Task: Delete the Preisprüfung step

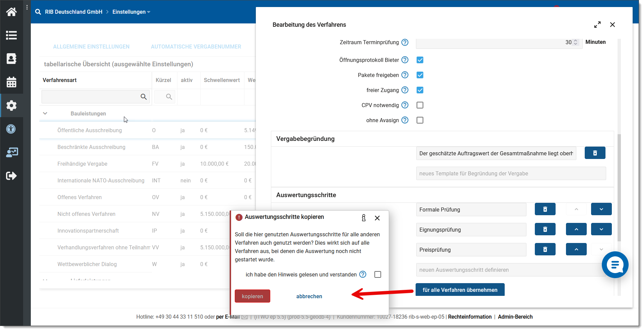Action: pos(545,249)
